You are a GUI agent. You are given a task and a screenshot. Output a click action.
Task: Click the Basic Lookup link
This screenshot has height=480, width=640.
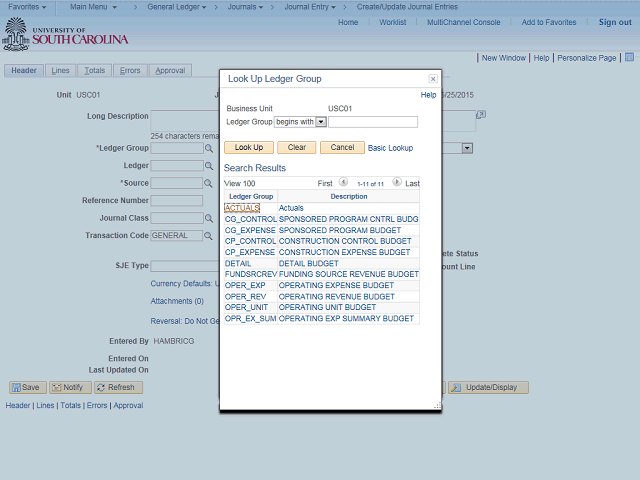click(390, 148)
